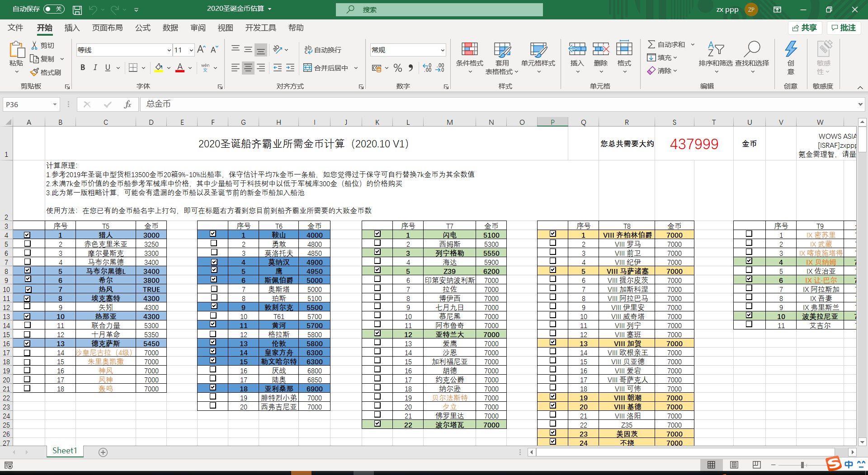Add a new sheet with the plus button

tap(103, 451)
